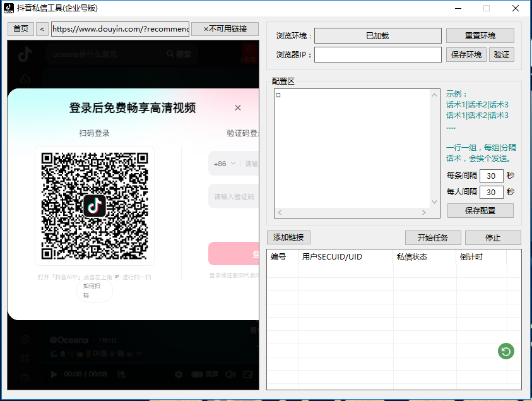This screenshot has height=401, width=532.
Task: Focus the 每人间隔 seconds field
Action: [491, 192]
